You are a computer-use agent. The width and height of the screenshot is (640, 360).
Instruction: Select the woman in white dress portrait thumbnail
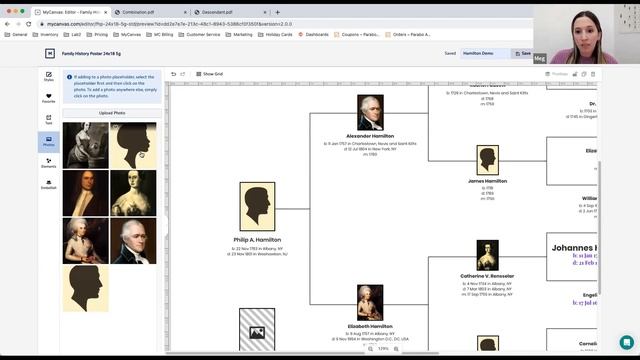(133, 193)
